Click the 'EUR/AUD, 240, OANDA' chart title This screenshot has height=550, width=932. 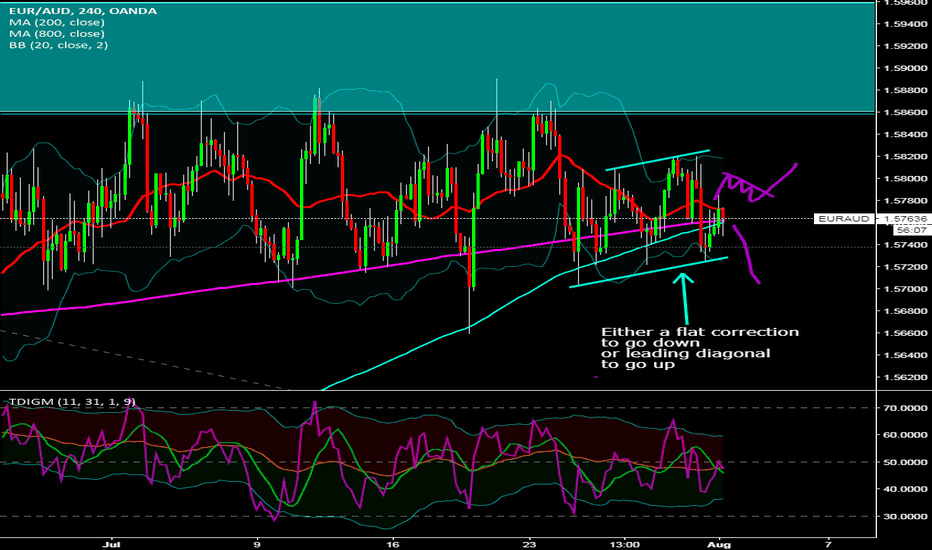(x=83, y=11)
